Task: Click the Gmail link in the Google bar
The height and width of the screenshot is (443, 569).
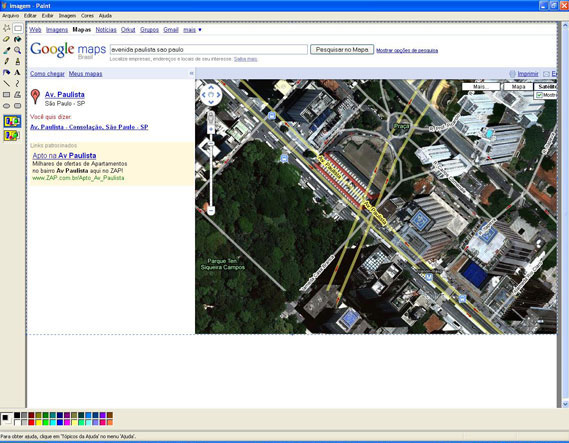Action: click(171, 30)
